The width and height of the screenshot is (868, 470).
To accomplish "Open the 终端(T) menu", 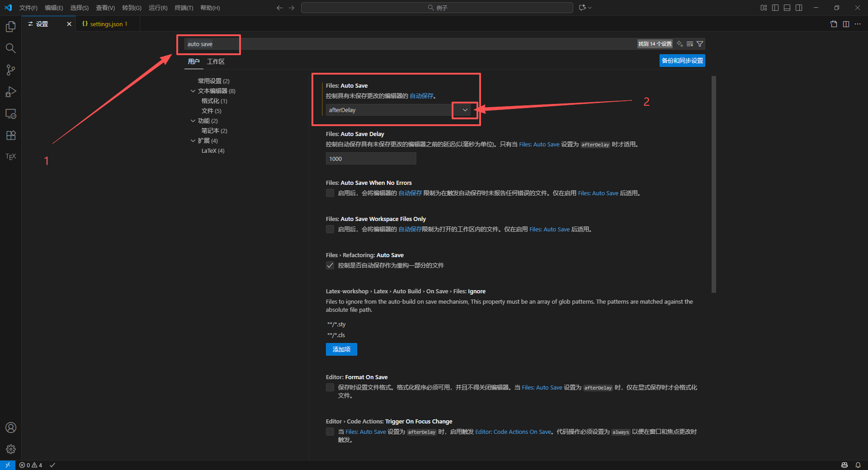I will [184, 8].
